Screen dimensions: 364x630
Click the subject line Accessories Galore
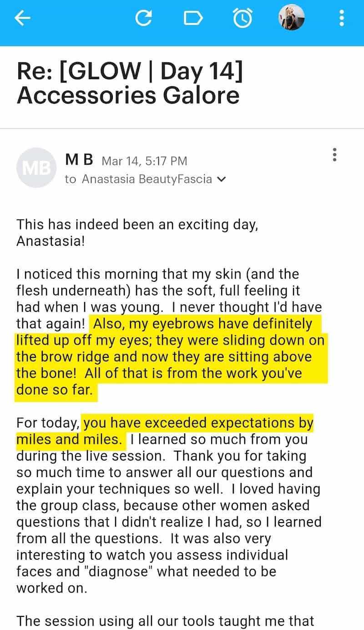tap(128, 95)
